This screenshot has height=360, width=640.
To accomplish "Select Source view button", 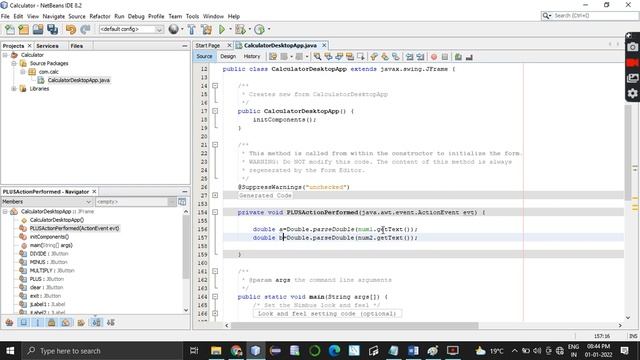I will 204,56.
